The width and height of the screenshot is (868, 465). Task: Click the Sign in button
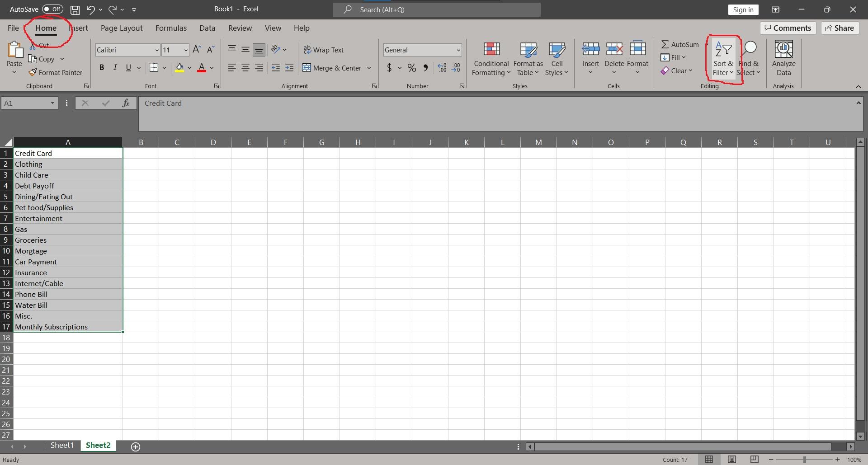click(743, 9)
